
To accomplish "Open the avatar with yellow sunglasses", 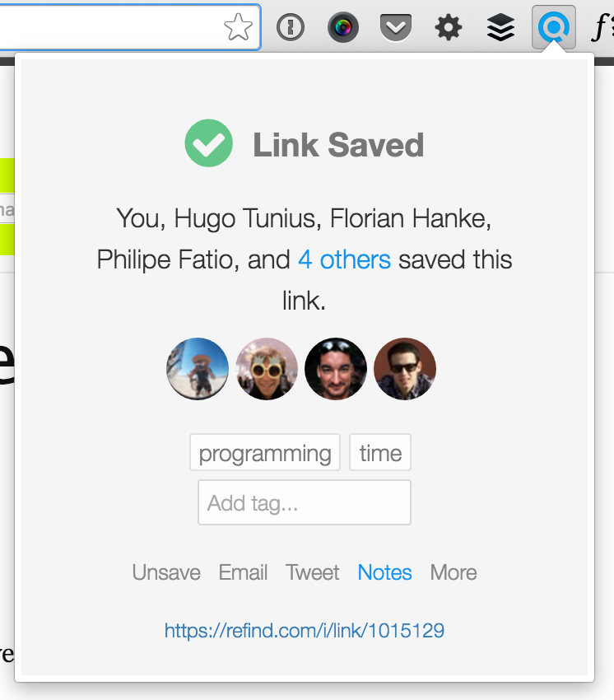I will 267,369.
